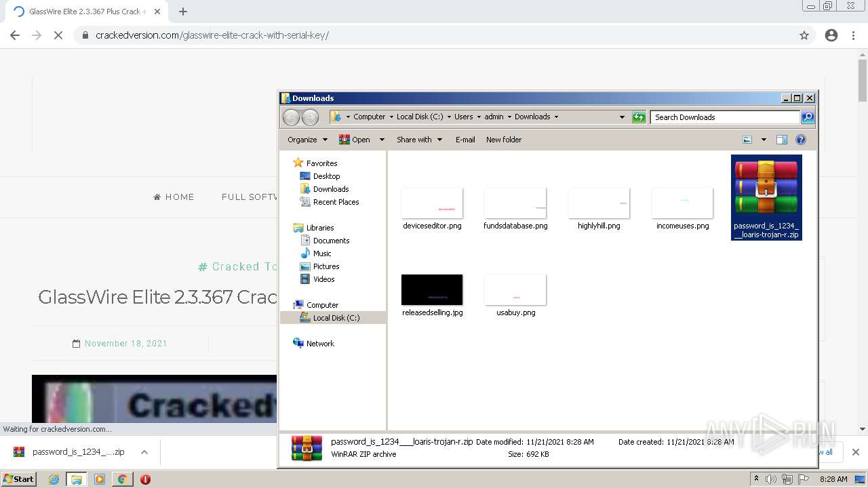Click November 18, 2021 date link
The height and width of the screenshot is (488, 868).
125,344
